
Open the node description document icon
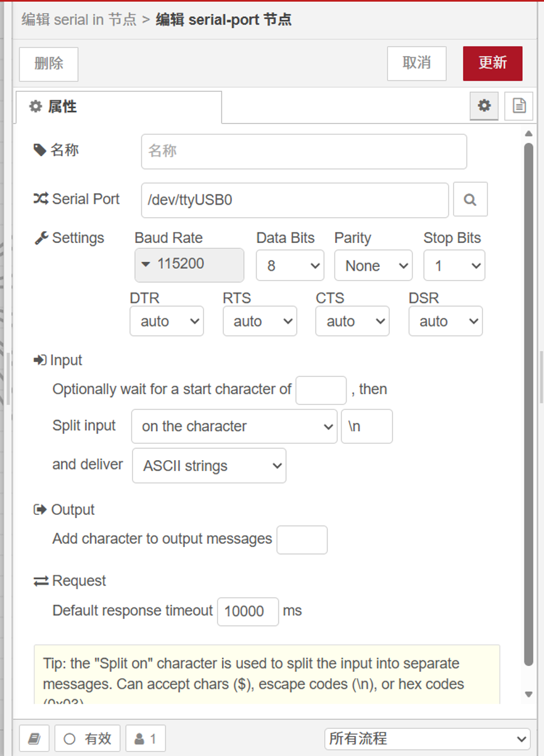click(519, 106)
